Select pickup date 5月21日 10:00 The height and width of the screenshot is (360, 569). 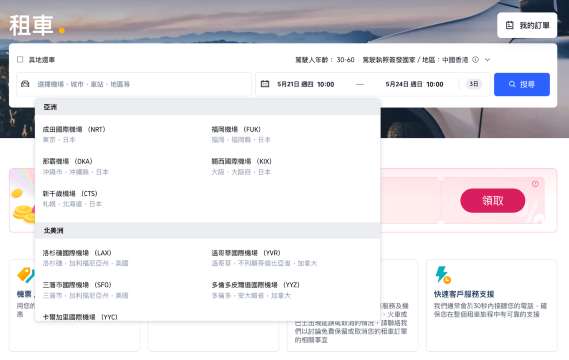pos(306,84)
